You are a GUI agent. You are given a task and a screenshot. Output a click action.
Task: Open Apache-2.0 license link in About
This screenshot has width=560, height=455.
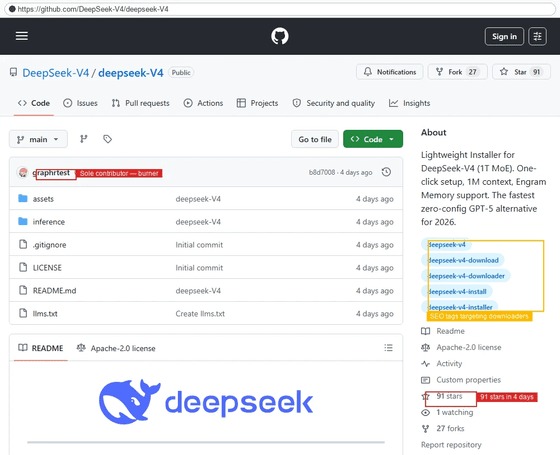(x=461, y=347)
